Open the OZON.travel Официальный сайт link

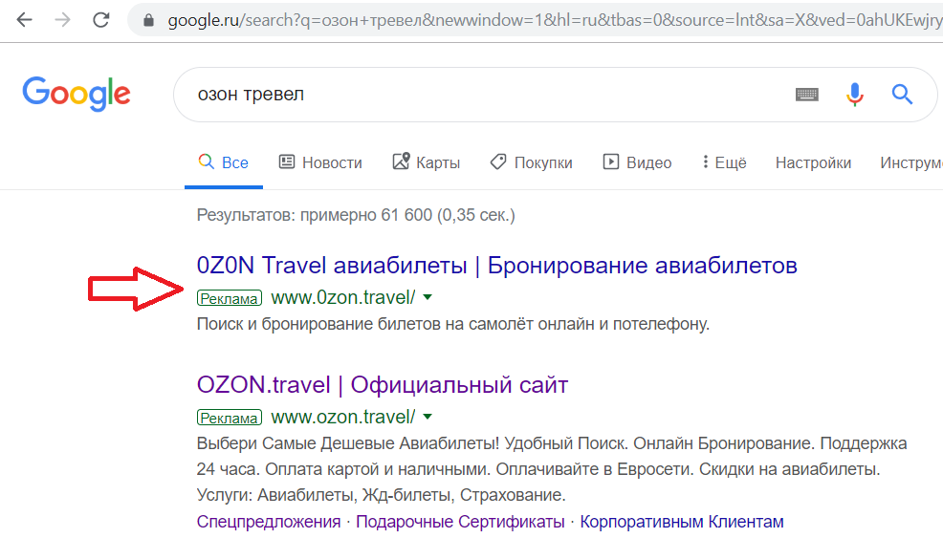coord(383,384)
